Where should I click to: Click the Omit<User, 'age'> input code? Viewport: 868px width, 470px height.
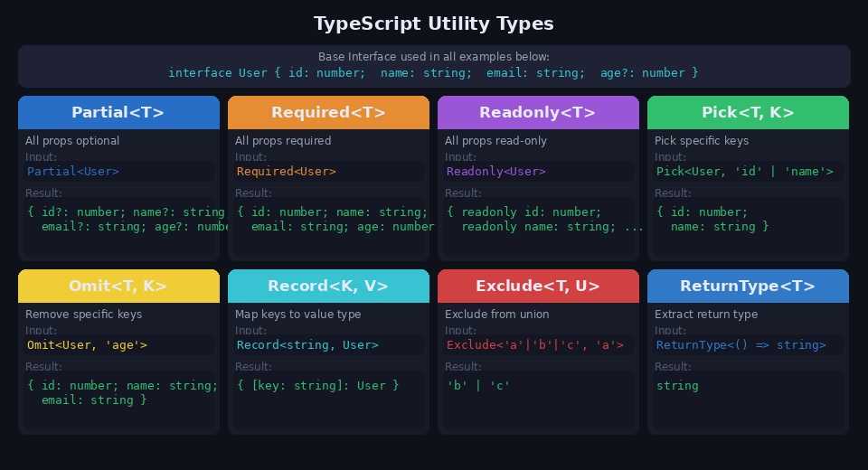tap(87, 345)
